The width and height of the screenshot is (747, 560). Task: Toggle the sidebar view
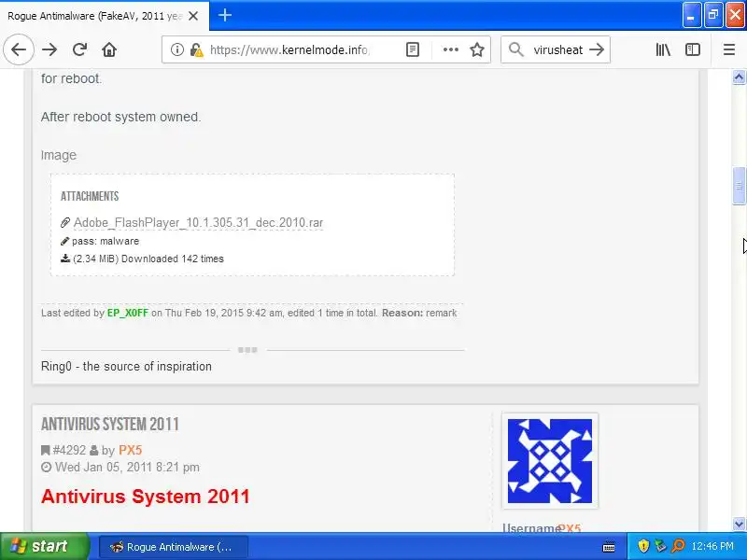pos(693,49)
